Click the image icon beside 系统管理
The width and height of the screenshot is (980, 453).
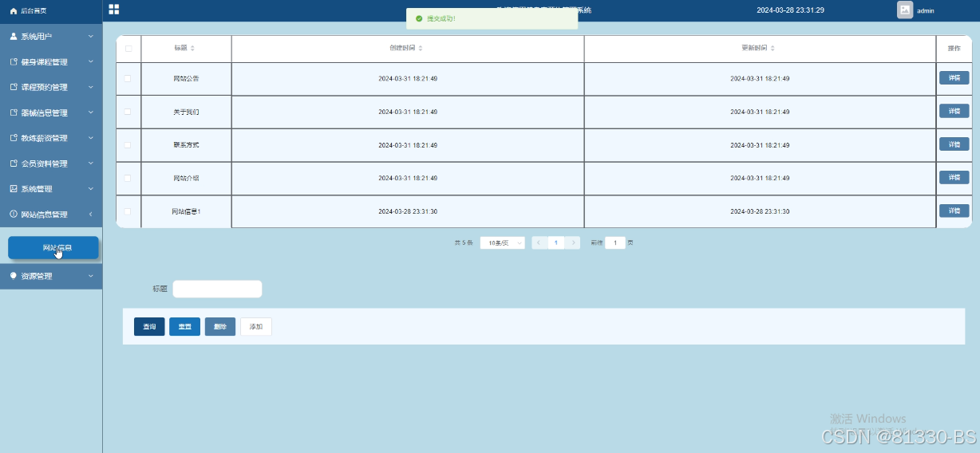click(x=14, y=189)
